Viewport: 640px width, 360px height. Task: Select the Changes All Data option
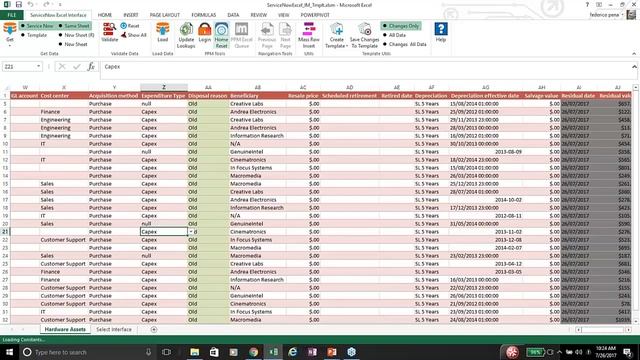(404, 44)
